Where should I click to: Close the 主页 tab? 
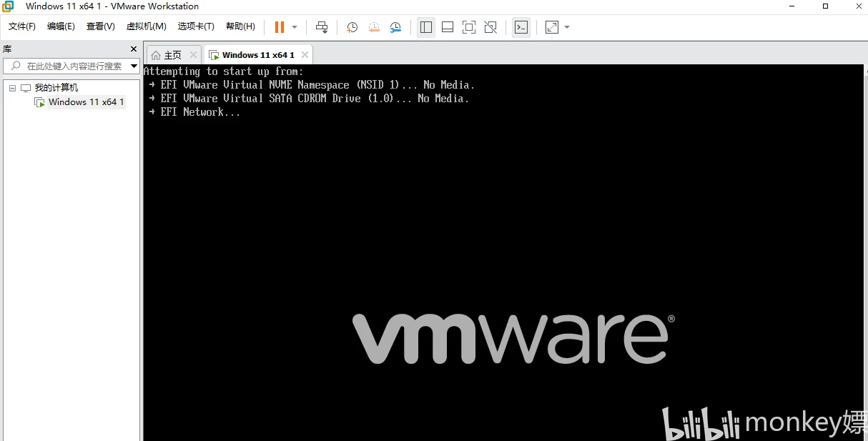coord(193,55)
